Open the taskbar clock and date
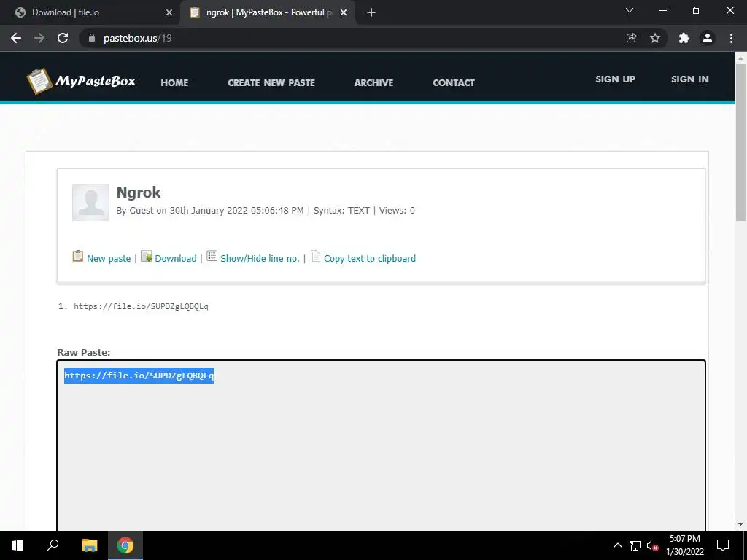747x560 pixels. pyautogui.click(x=684, y=545)
